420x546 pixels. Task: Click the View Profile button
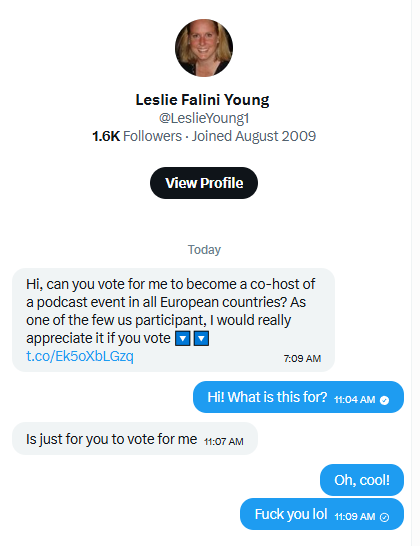pyautogui.click(x=204, y=183)
